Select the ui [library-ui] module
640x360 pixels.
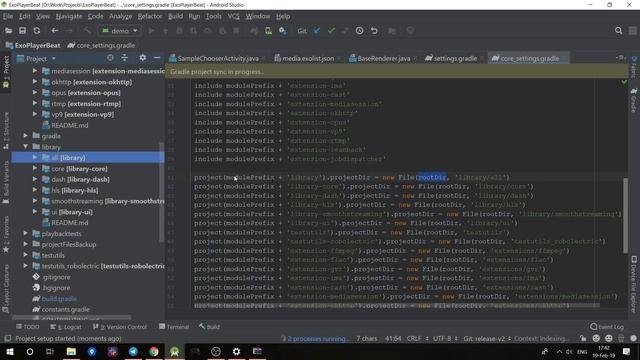point(72,212)
